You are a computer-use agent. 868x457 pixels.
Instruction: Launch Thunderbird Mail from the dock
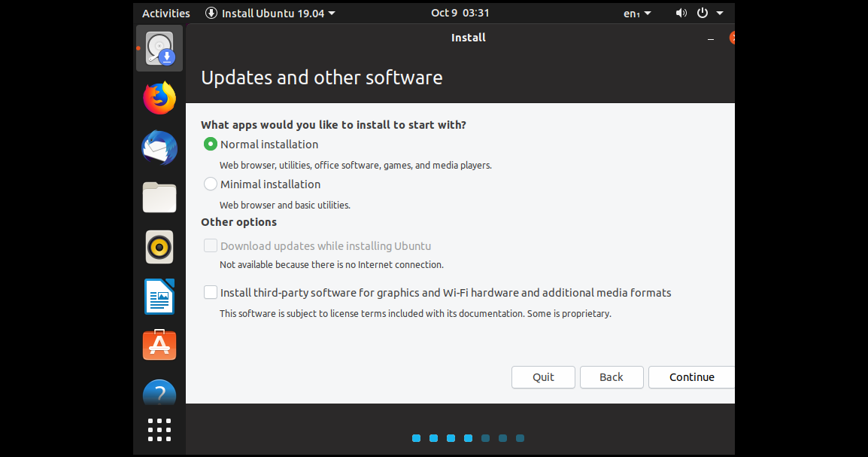coord(159,148)
